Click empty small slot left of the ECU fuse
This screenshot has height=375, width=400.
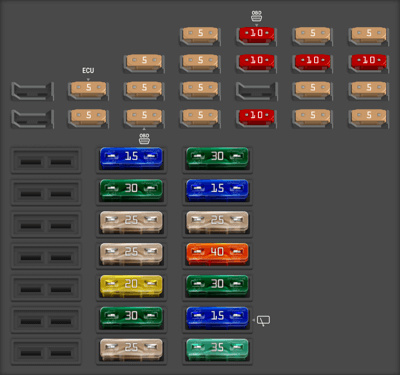pos(32,91)
